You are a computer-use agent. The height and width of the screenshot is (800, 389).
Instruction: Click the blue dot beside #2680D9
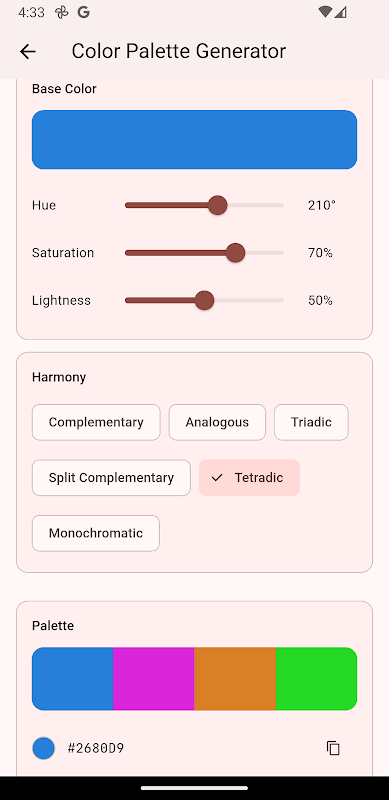click(43, 748)
